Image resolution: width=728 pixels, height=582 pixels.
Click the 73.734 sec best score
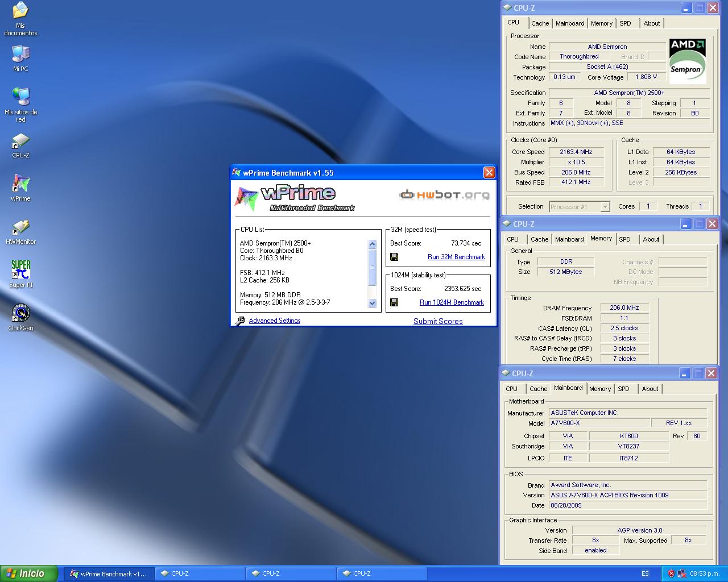point(466,243)
